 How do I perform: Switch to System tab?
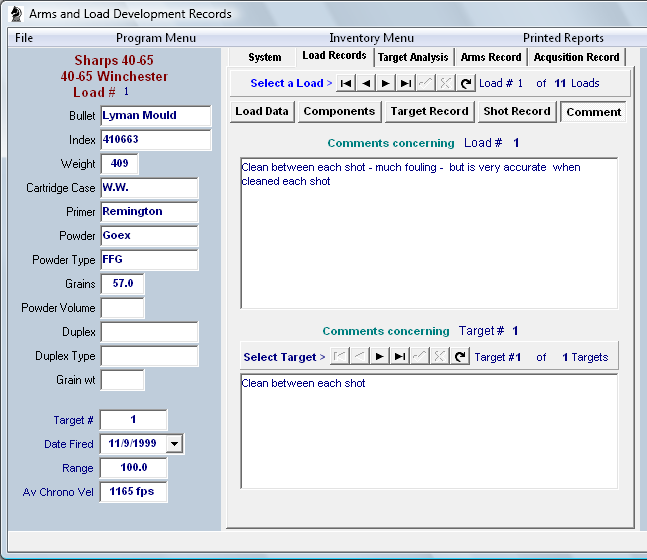pos(264,57)
